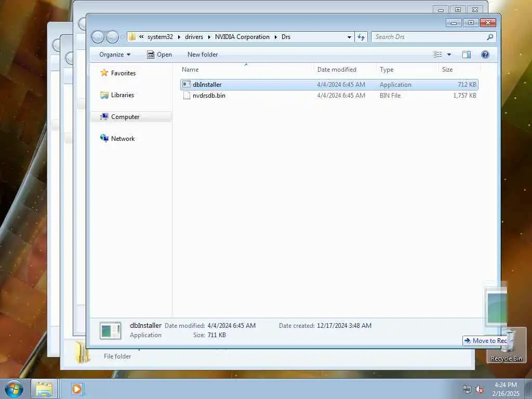Expand the arrow after drivers breadcrumb

point(209,37)
